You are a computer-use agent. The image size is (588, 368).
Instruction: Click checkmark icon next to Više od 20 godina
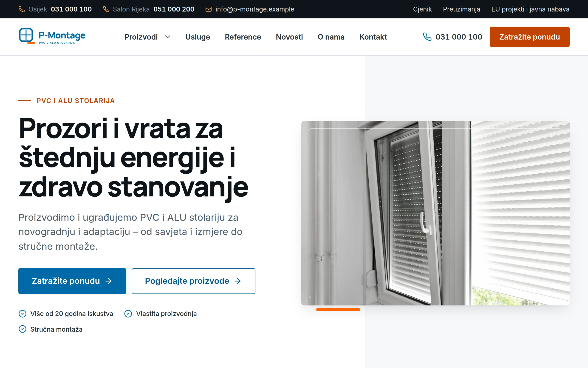pyautogui.click(x=22, y=314)
